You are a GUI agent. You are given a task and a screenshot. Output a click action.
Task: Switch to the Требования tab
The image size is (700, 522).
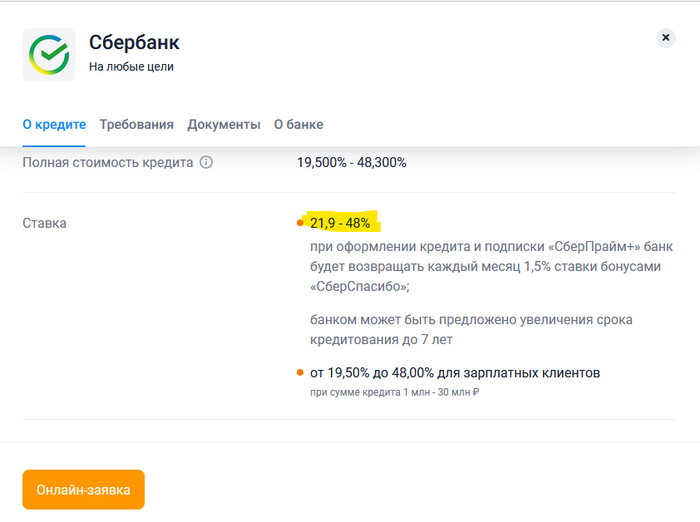(x=136, y=125)
